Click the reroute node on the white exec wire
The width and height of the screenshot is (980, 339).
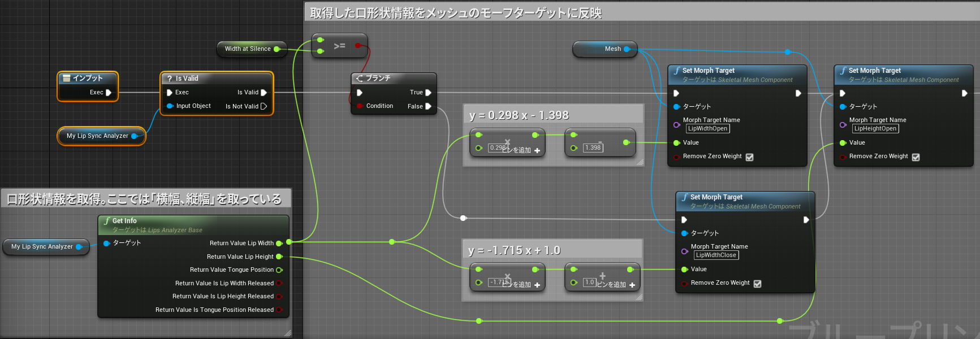coord(463,218)
